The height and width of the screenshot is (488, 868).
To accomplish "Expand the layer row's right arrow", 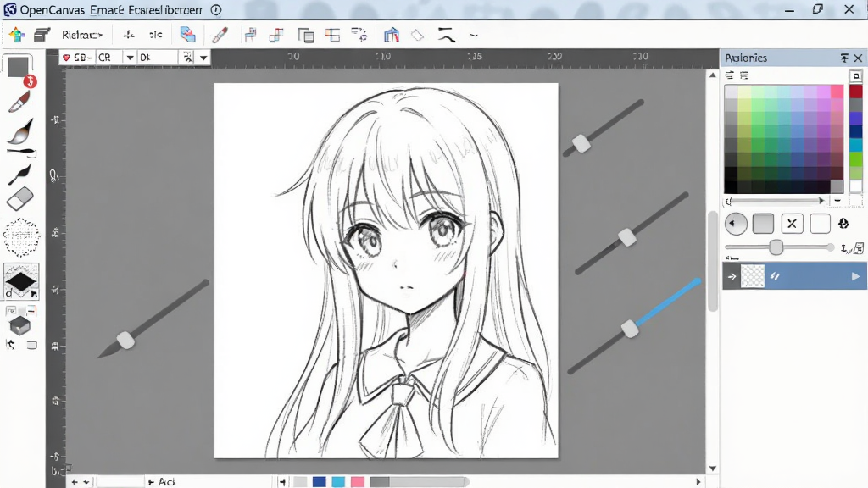I will tap(855, 276).
